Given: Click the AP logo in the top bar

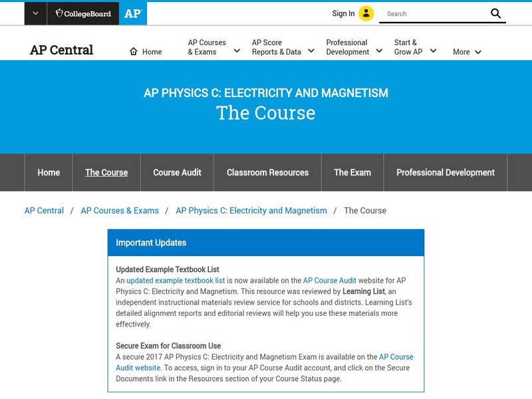Looking at the screenshot, I should [x=132, y=13].
